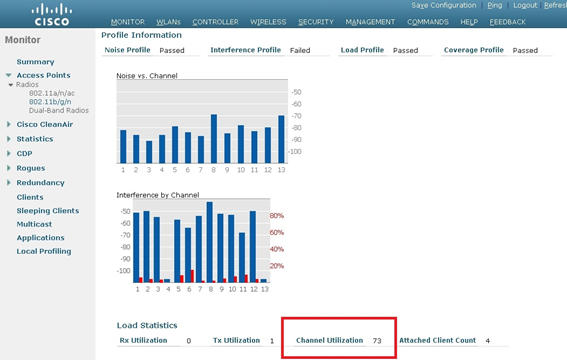Collapse the Access Points tree section
The height and width of the screenshot is (360, 567).
[9, 75]
